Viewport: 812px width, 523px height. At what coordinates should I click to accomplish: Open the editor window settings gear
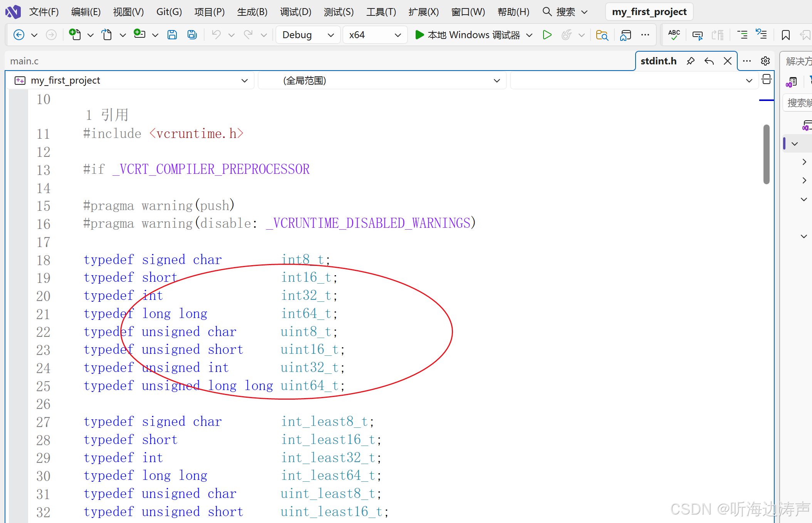coord(765,61)
